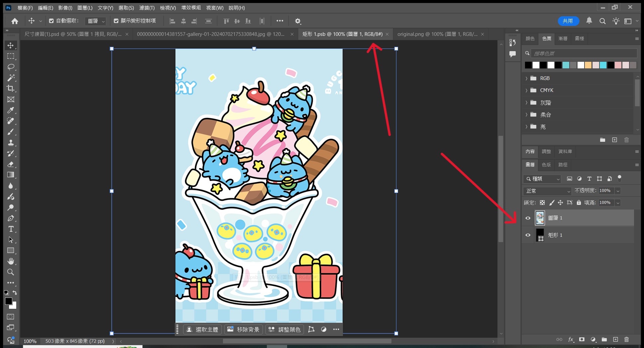Click the foreground color swatch in toolbar
The width and height of the screenshot is (644, 348).
[x=9, y=301]
